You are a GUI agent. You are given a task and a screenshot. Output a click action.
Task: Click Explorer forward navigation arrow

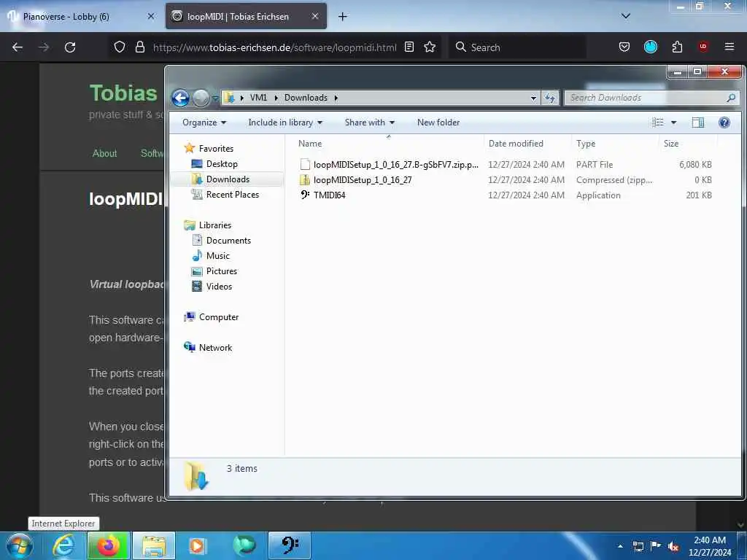201,98
